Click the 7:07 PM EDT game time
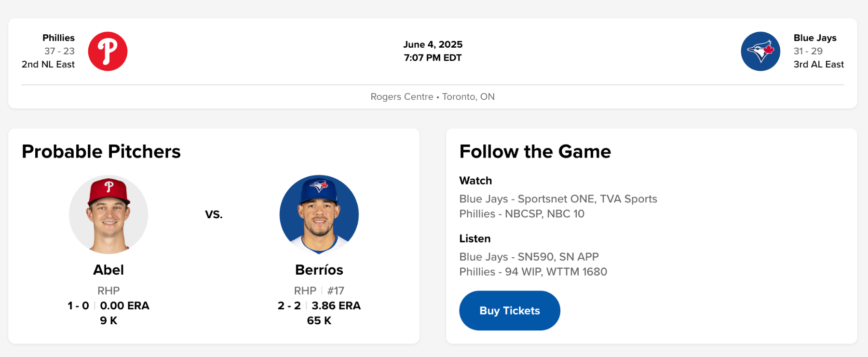Viewport: 868px width, 357px height. coord(433,58)
